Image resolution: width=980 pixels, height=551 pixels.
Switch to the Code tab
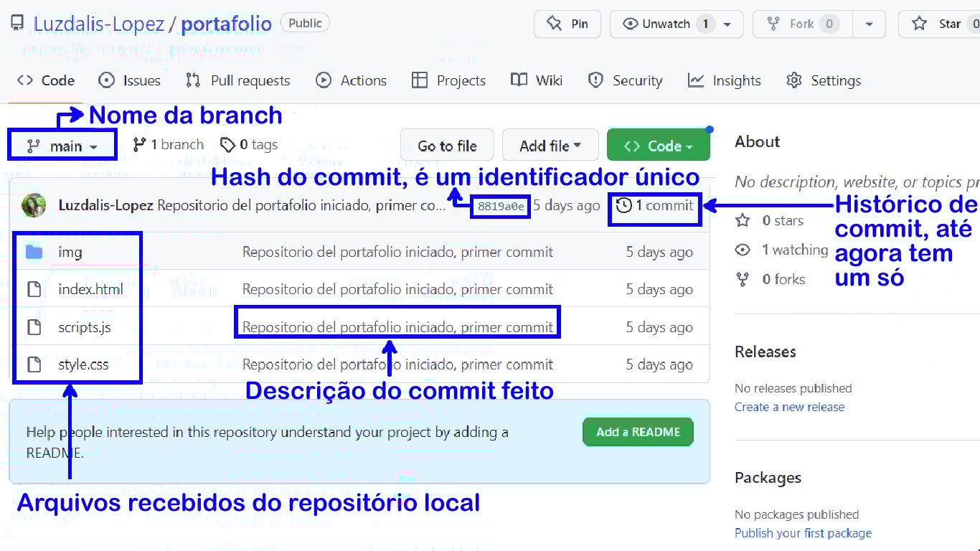(x=46, y=80)
